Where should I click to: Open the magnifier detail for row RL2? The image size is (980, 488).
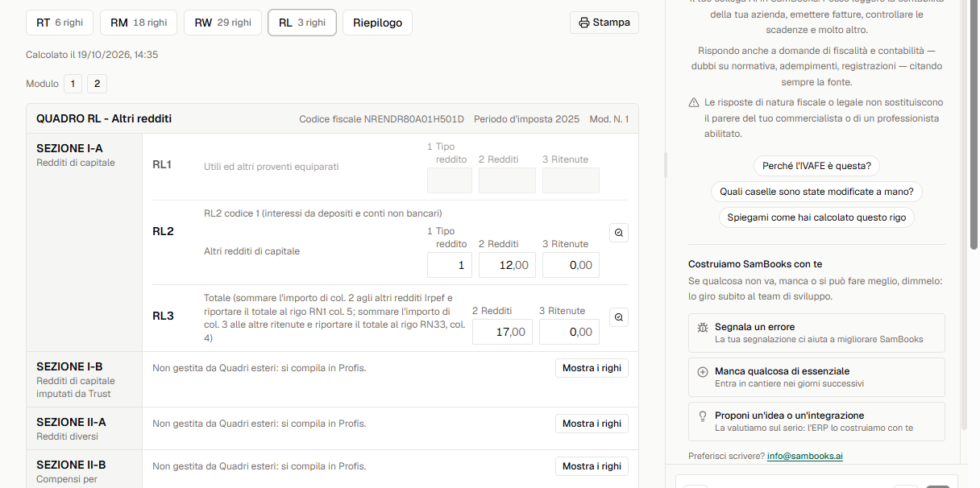point(619,233)
